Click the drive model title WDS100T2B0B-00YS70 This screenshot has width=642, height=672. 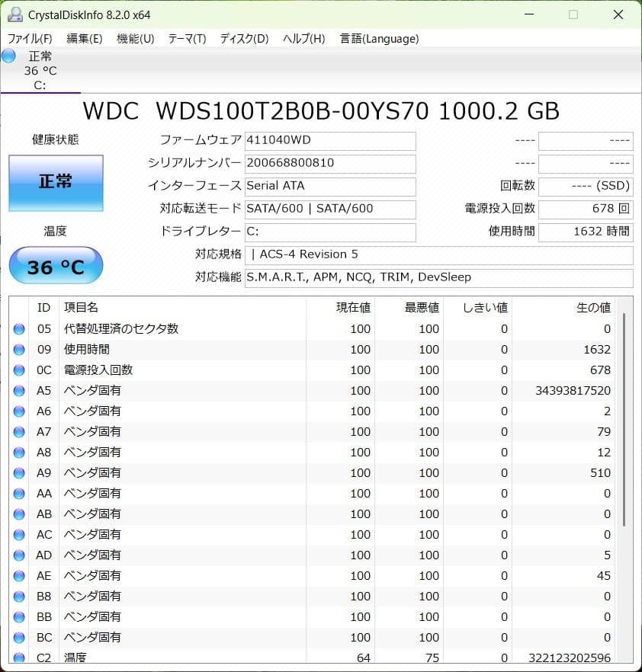[x=291, y=111]
